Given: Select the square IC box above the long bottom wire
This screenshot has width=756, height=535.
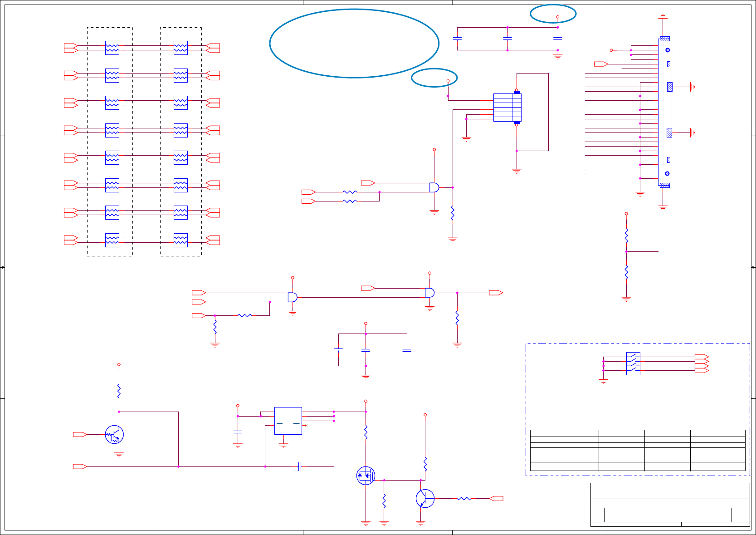Looking at the screenshot, I should [288, 421].
